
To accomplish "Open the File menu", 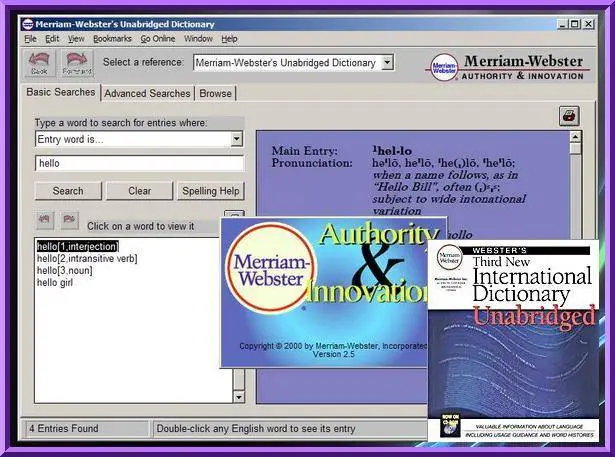I will 30,39.
